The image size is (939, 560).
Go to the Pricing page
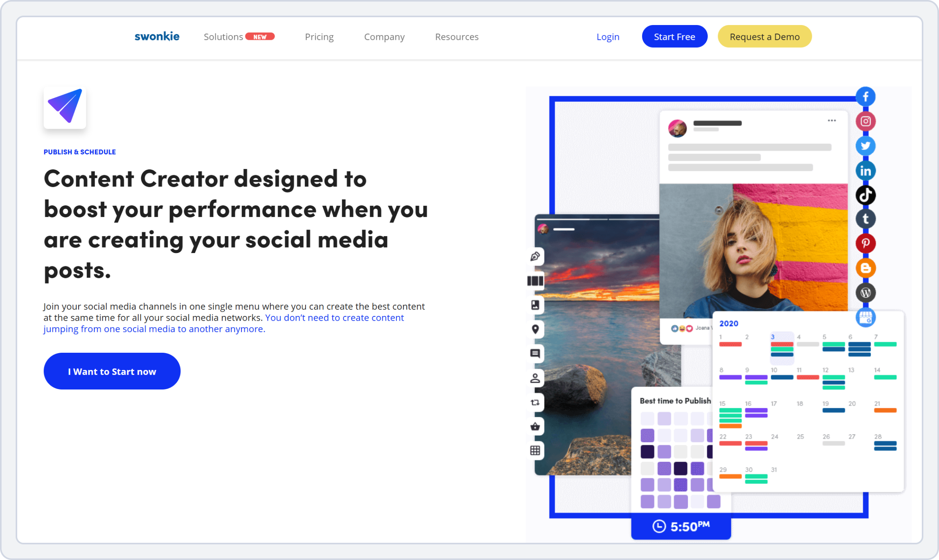(319, 37)
